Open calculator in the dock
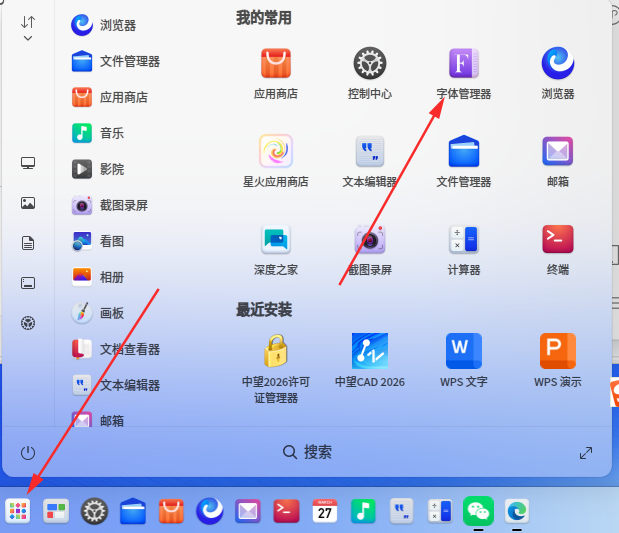 coord(440,511)
